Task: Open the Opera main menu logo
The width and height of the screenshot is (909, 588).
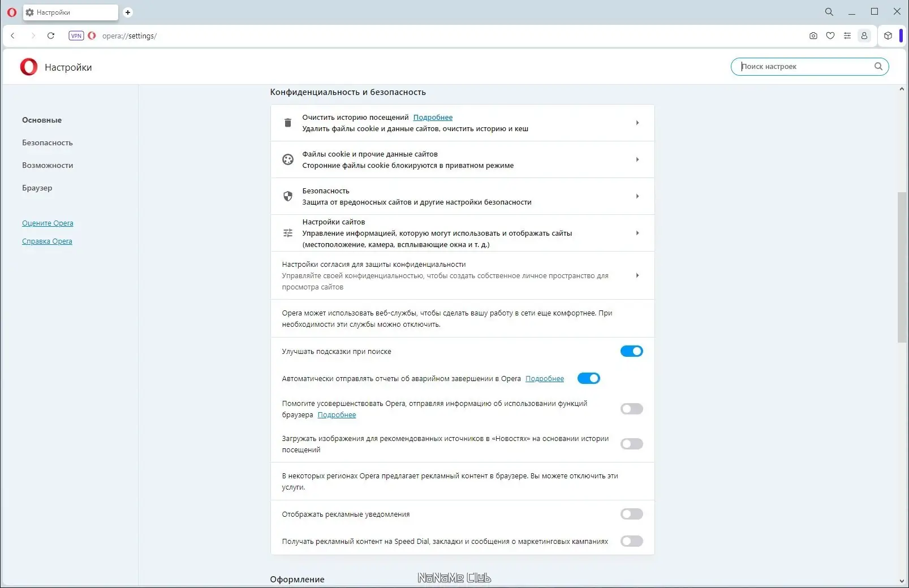Action: (12, 12)
